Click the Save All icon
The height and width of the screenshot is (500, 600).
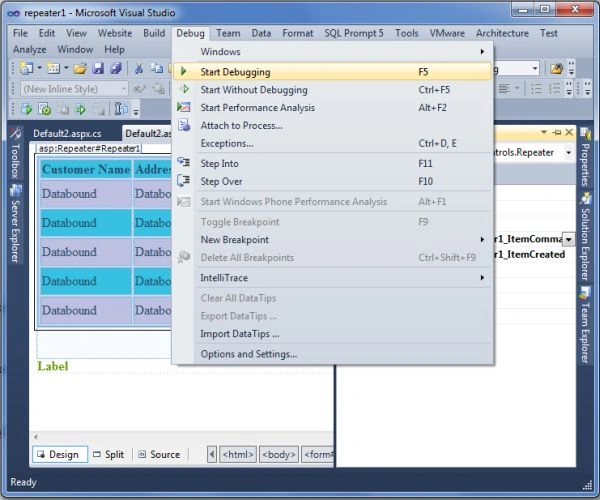click(116, 69)
